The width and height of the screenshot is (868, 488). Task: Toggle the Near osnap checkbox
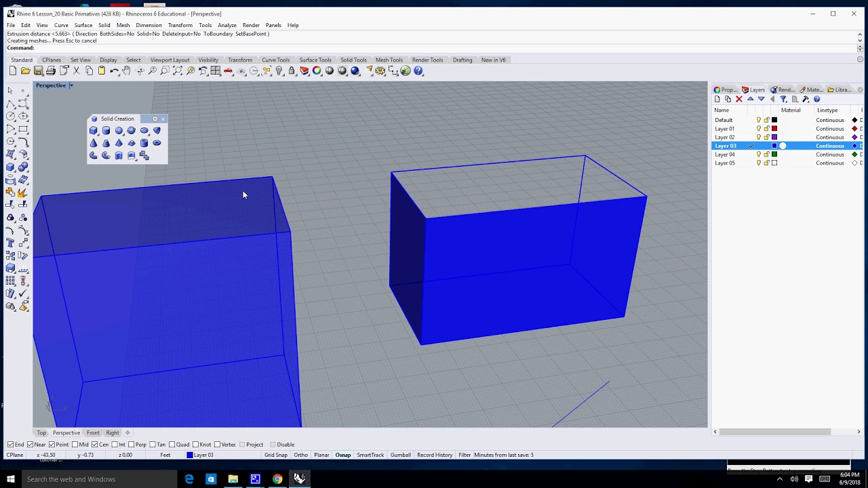click(31, 445)
